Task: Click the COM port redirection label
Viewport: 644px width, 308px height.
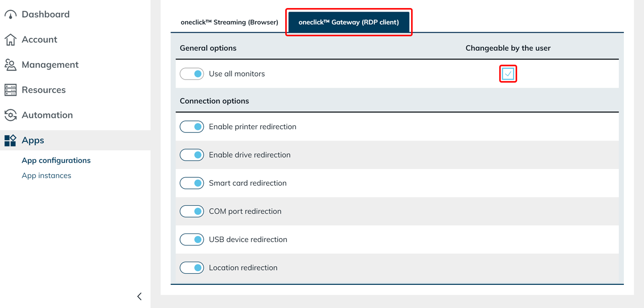Action: [245, 211]
